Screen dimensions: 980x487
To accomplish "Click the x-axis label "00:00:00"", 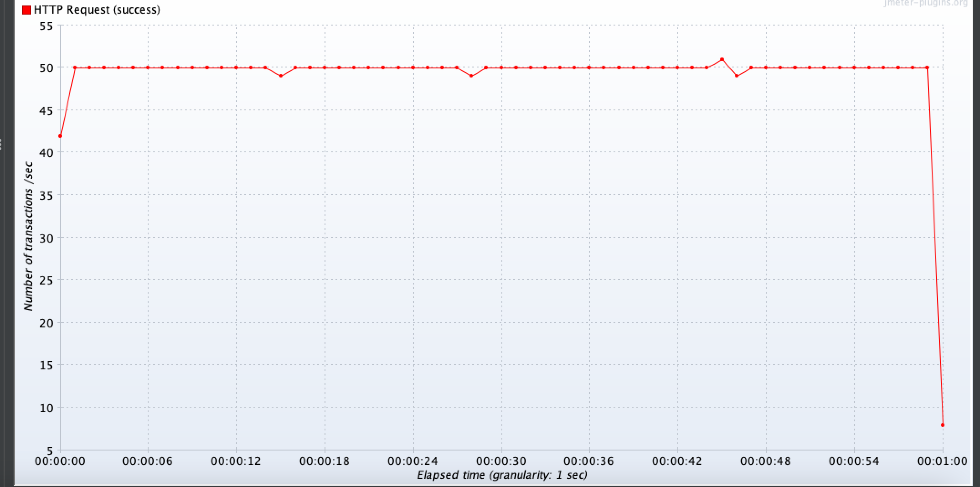I will point(60,461).
